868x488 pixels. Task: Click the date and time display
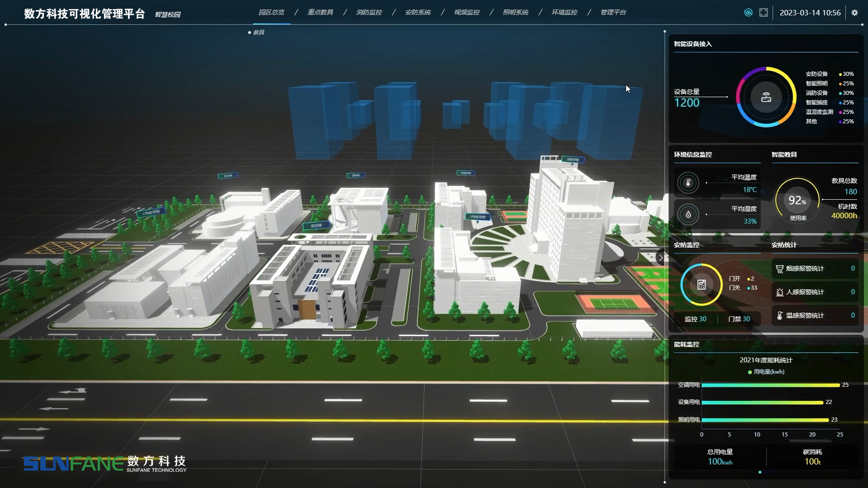coord(810,13)
